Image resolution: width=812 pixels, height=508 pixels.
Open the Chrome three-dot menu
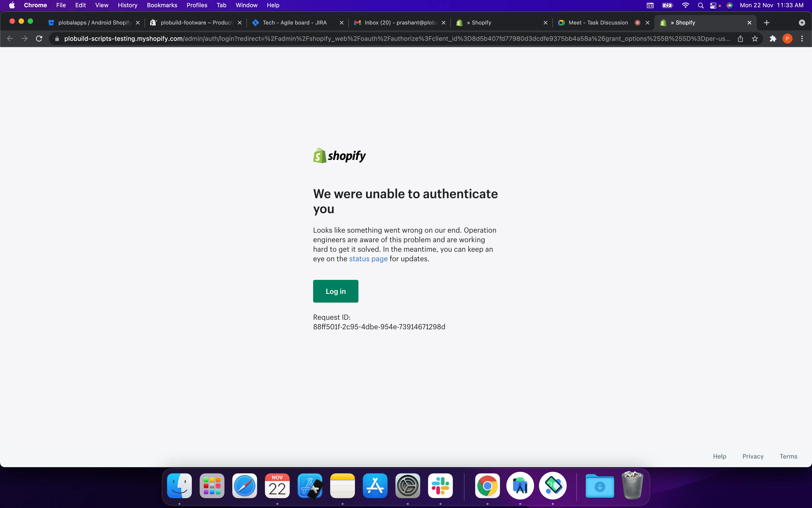(802, 39)
